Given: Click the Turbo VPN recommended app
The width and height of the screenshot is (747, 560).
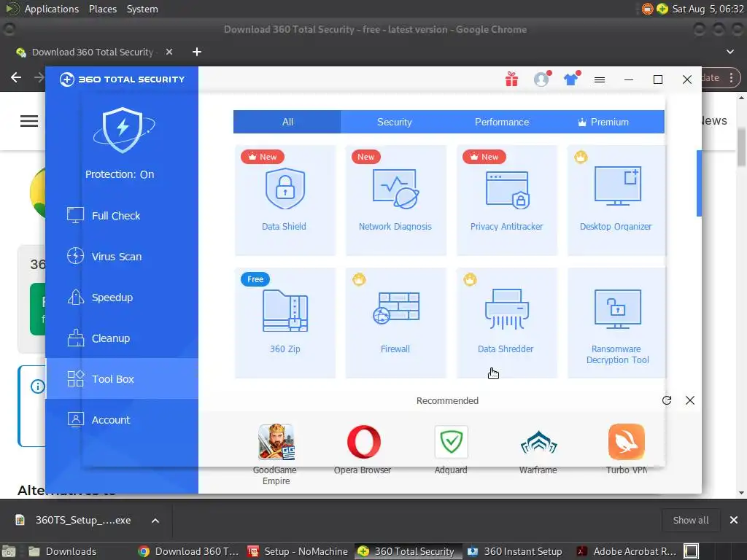Looking at the screenshot, I should (x=627, y=449).
